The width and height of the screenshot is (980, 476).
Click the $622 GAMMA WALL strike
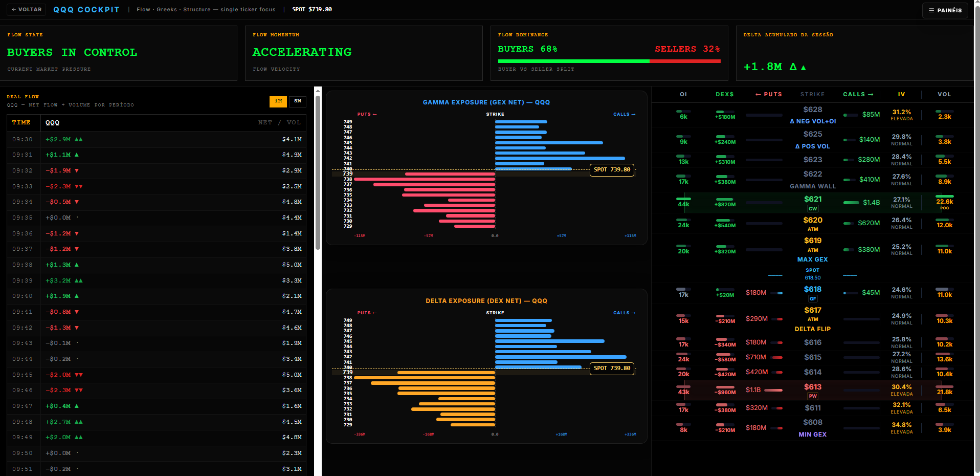tap(813, 174)
